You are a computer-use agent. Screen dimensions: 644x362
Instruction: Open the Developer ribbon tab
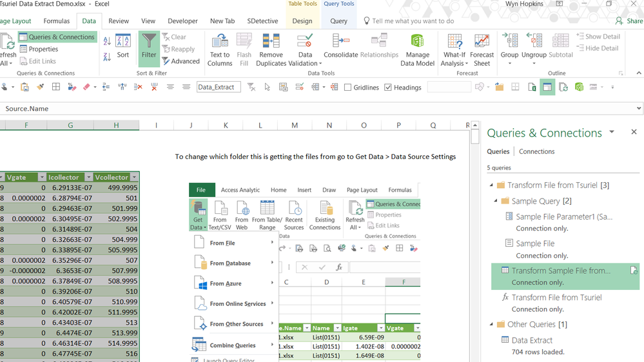183,21
